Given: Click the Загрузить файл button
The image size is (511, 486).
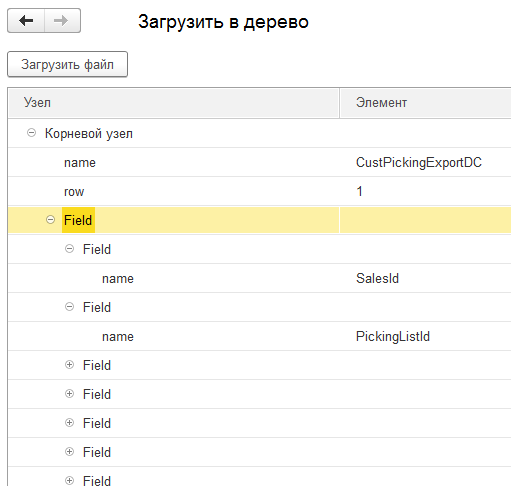Looking at the screenshot, I should tap(67, 64).
